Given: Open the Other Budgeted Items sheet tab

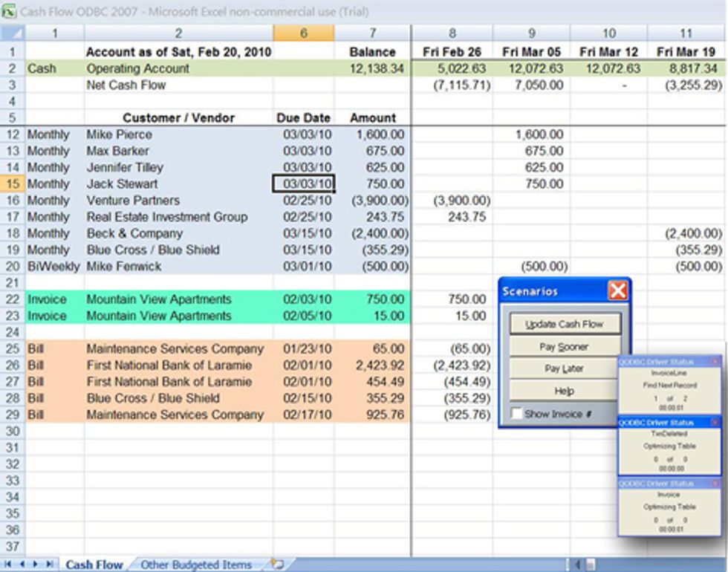Looking at the screenshot, I should (x=196, y=565).
